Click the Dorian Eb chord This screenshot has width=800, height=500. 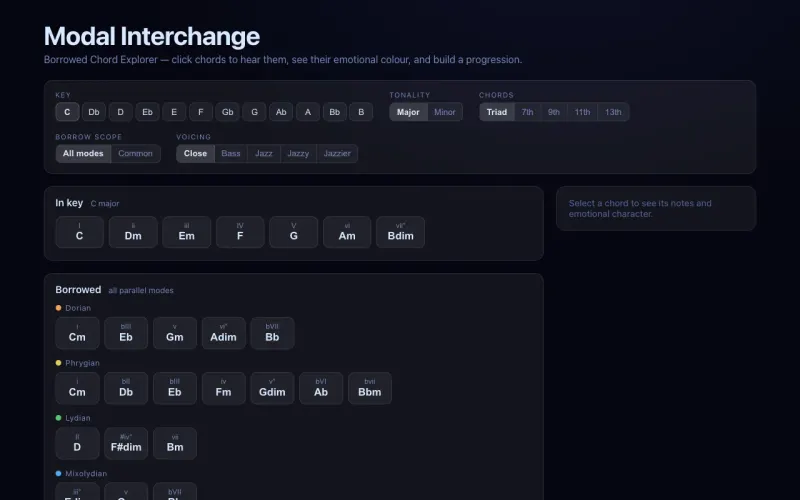click(x=126, y=333)
